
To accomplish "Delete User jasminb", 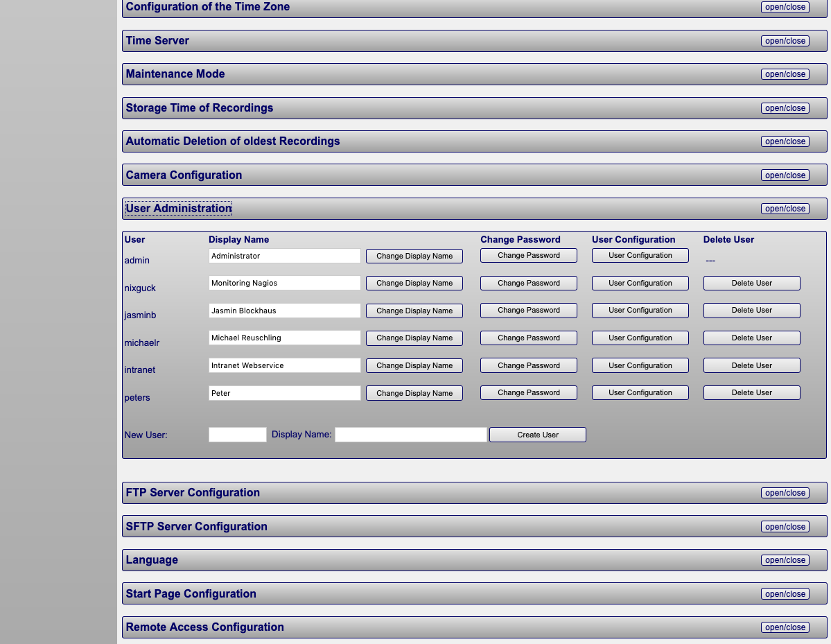I will tap(751, 310).
